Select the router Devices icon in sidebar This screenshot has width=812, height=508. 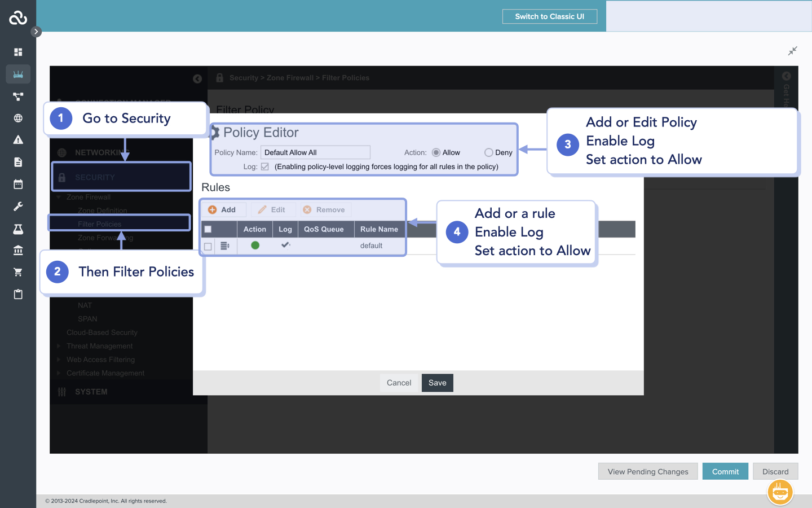coord(18,74)
